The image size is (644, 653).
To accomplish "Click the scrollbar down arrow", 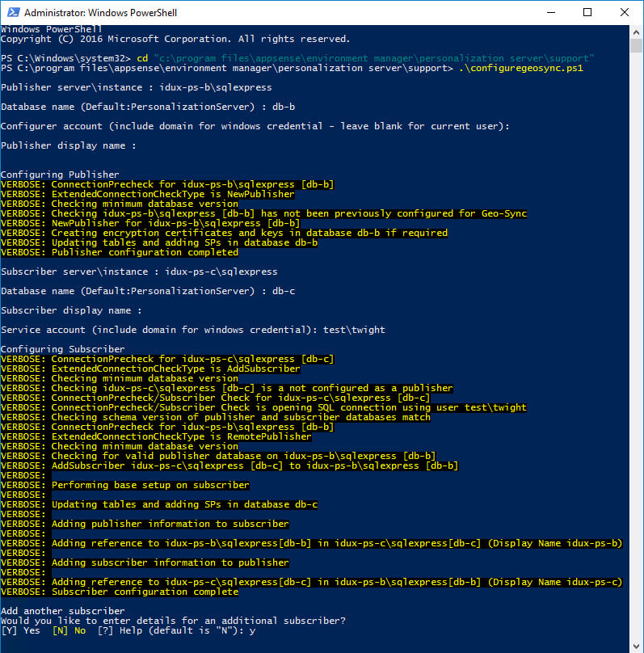I will coord(636,645).
